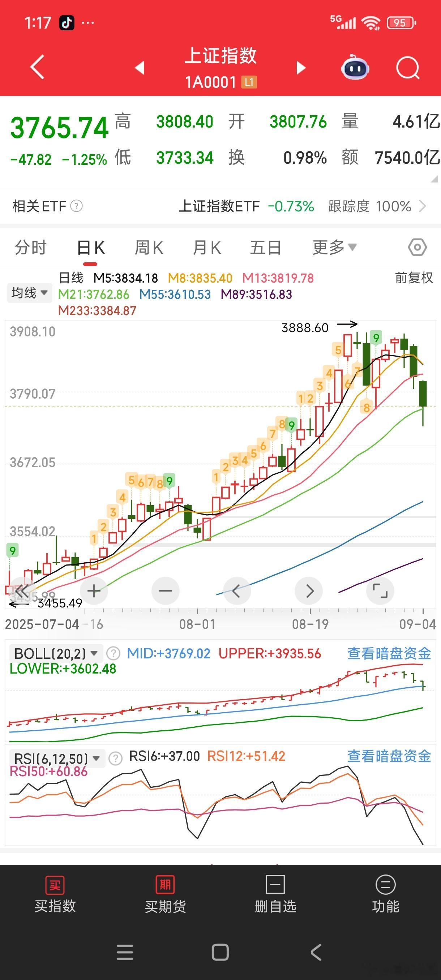Tap 上证指数 title in header
Viewport: 441px width, 980px height.
[221, 56]
